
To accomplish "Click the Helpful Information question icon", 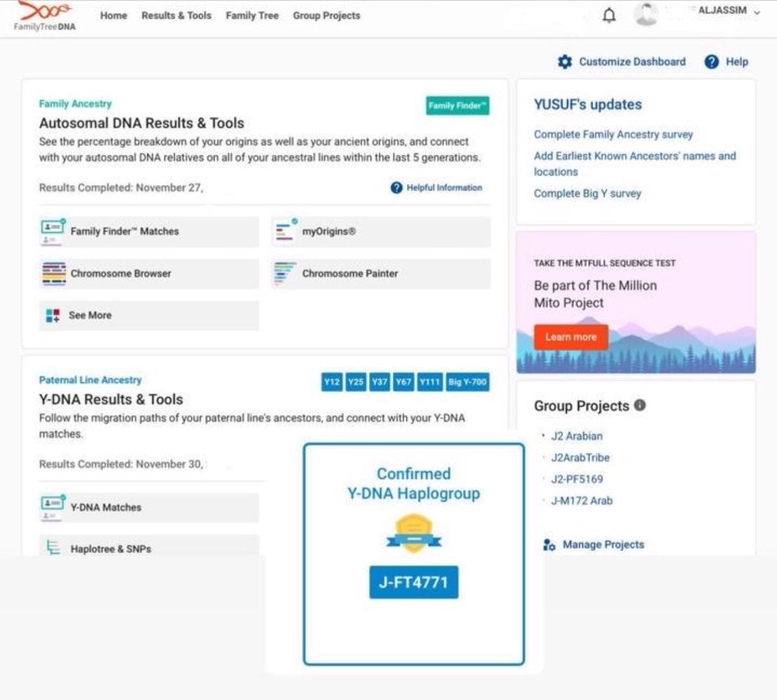I will (x=396, y=188).
